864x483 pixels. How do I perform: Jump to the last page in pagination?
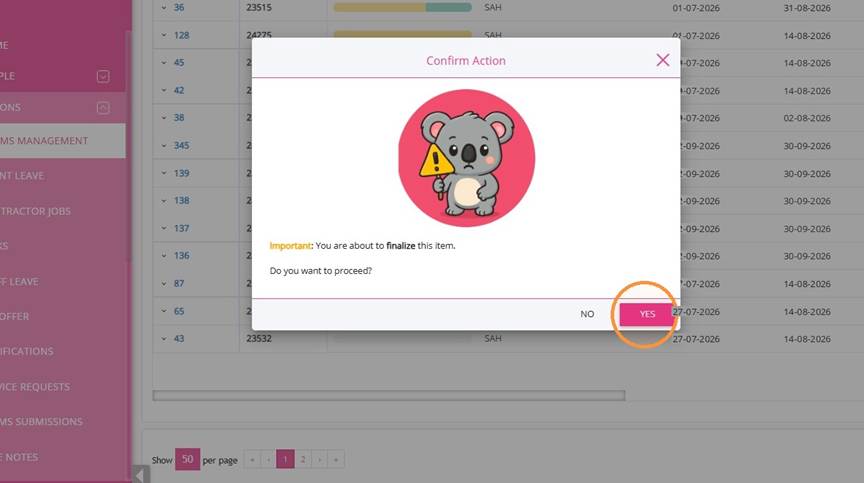point(336,459)
